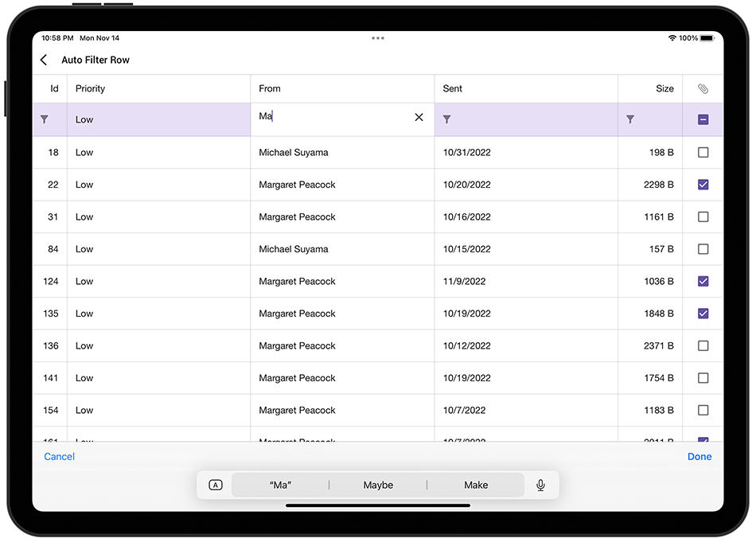Uncheck the selection checkbox for row 22
Screen dimensions: 756x542
click(703, 185)
